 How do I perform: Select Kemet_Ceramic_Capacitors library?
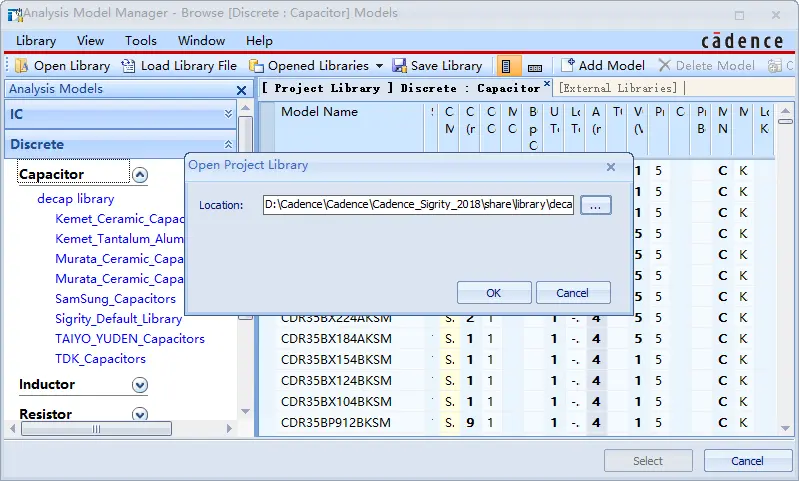coord(119,219)
